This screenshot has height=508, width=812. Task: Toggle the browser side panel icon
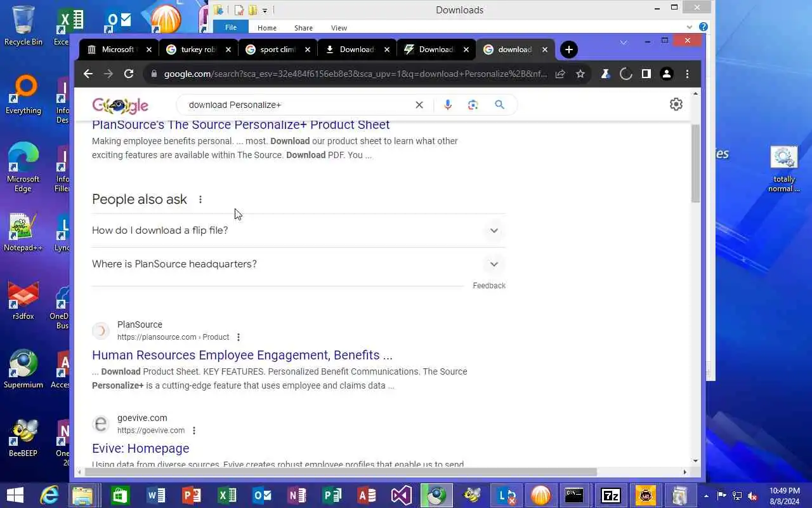(646, 74)
